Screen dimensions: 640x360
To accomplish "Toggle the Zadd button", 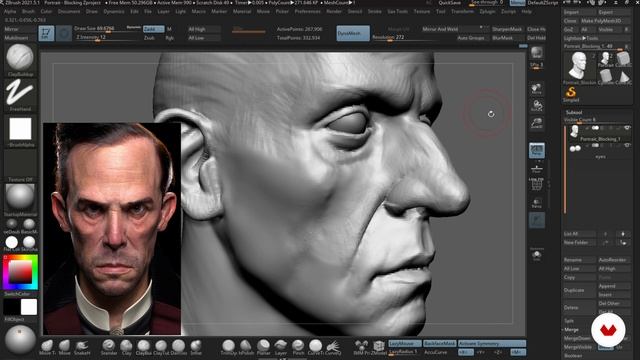I will 153,29.
